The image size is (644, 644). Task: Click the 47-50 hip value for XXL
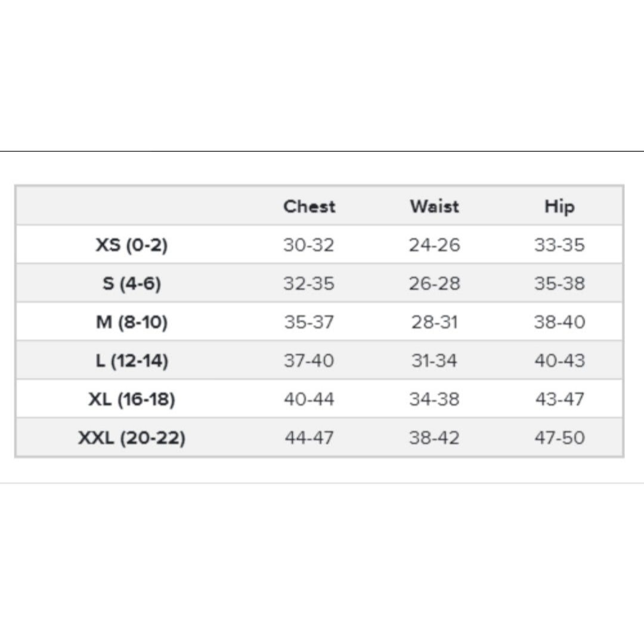(x=559, y=438)
